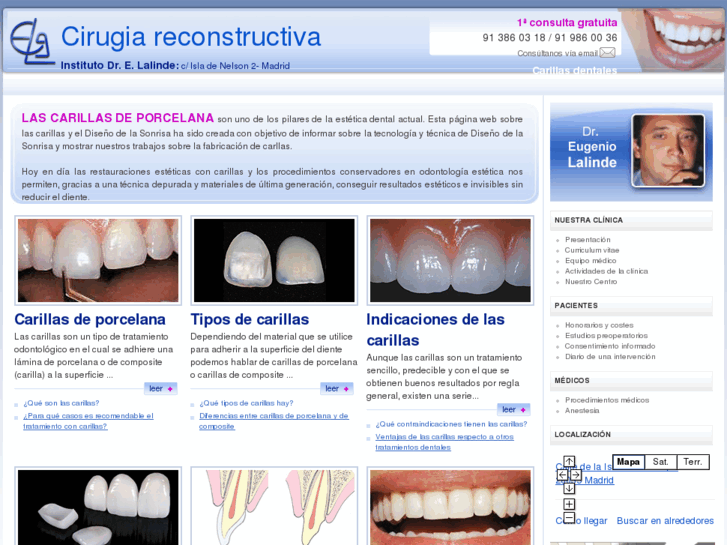
Task: Open 'Diferencias entre carillas de porcelana' link
Action: click(x=274, y=421)
